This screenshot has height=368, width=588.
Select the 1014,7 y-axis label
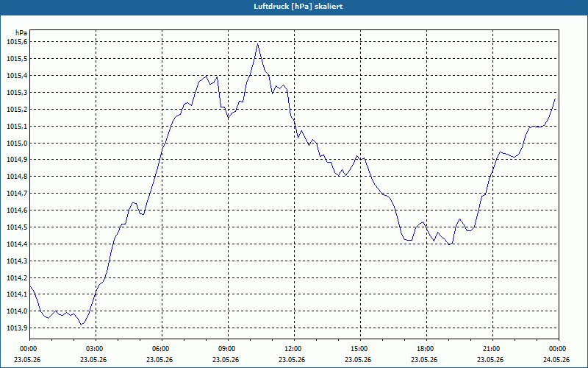click(17, 194)
